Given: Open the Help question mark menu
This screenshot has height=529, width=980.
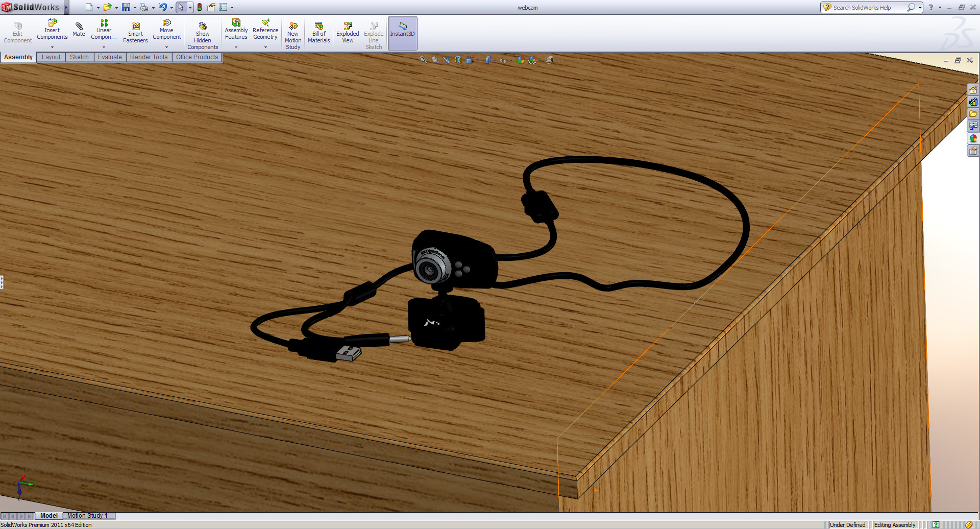Looking at the screenshot, I should tap(930, 8).
